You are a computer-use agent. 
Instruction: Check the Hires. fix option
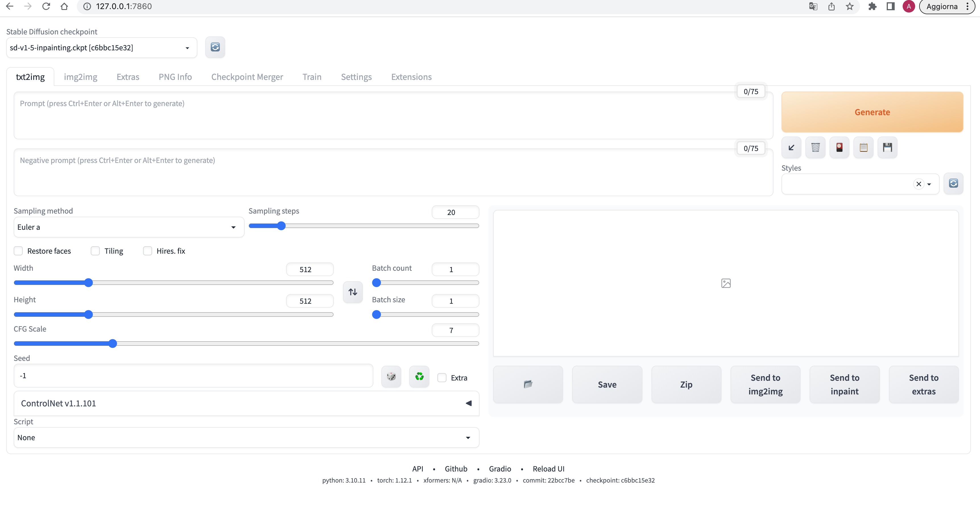(148, 251)
